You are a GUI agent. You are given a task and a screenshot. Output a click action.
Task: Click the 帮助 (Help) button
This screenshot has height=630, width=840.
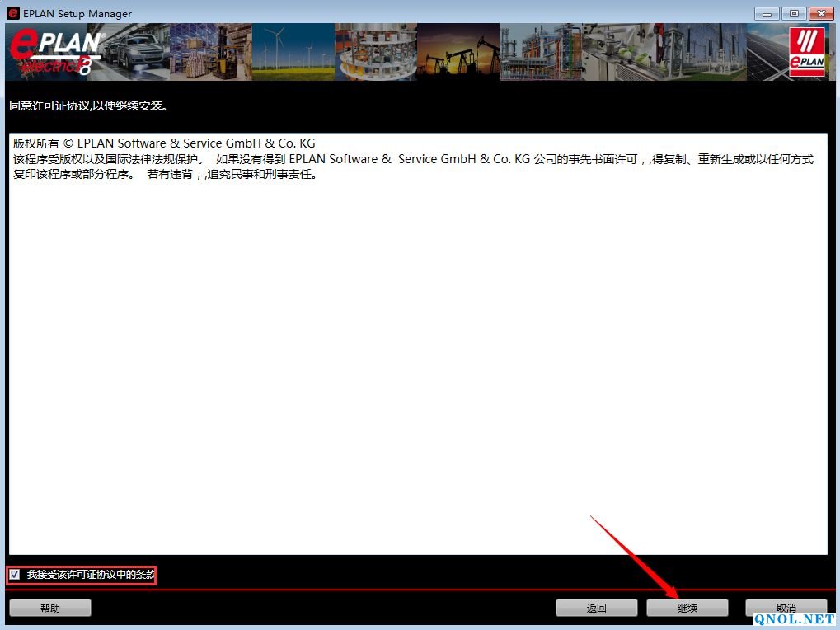pos(50,608)
